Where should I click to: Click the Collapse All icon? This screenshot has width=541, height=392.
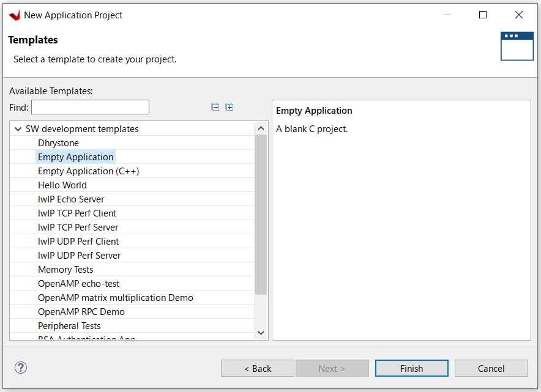pos(215,107)
